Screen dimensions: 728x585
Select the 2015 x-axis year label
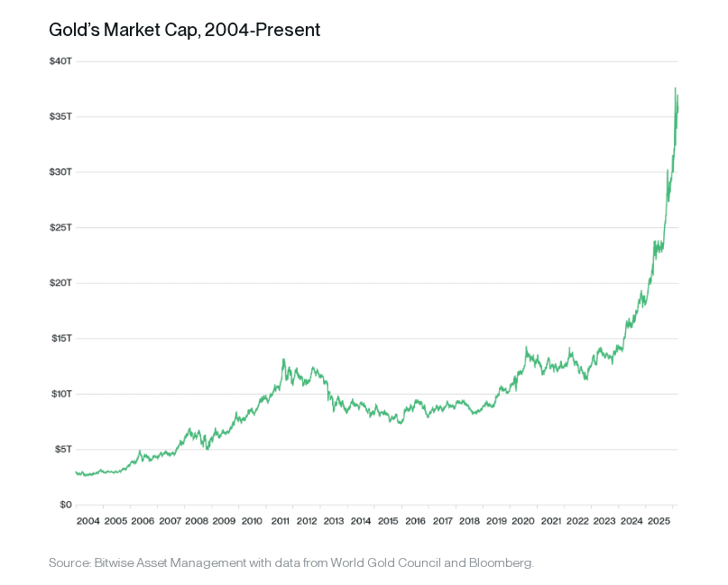(388, 521)
